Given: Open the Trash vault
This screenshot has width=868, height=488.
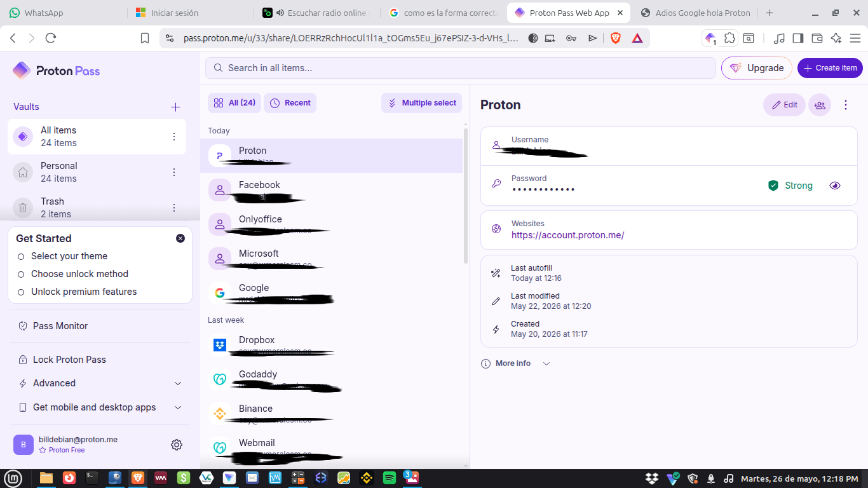Looking at the screenshot, I should coord(97,208).
